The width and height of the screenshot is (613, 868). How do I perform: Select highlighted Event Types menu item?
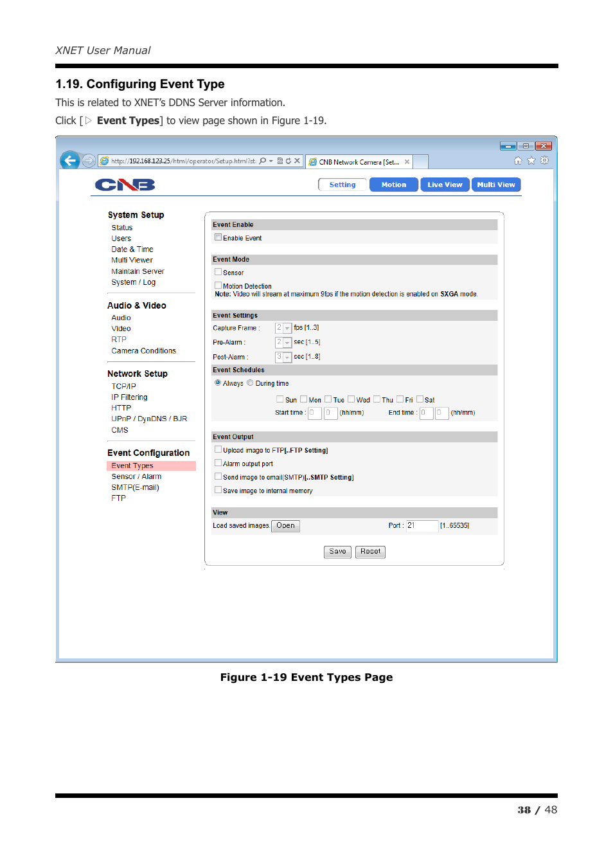(151, 466)
